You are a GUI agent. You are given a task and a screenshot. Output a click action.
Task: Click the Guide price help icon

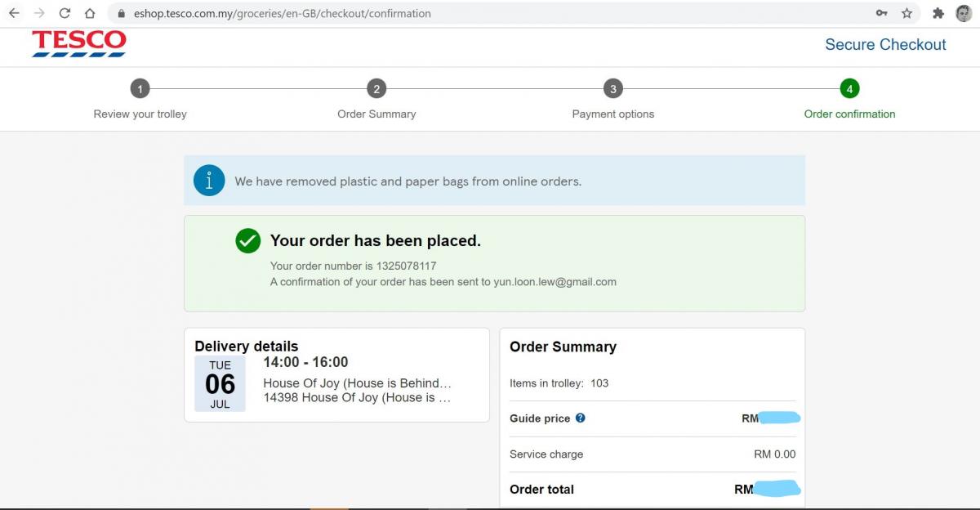[581, 418]
